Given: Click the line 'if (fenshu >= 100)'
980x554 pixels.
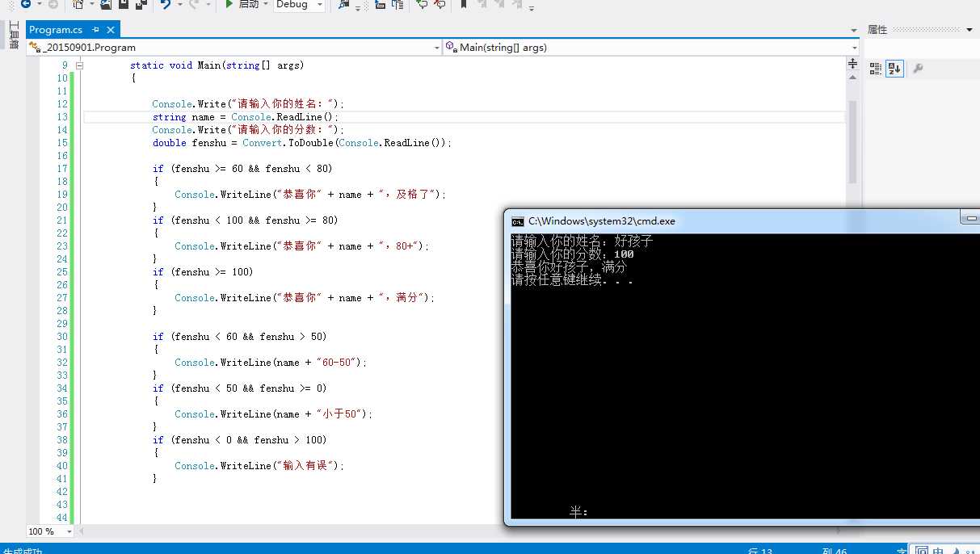Looking at the screenshot, I should click(x=203, y=272).
